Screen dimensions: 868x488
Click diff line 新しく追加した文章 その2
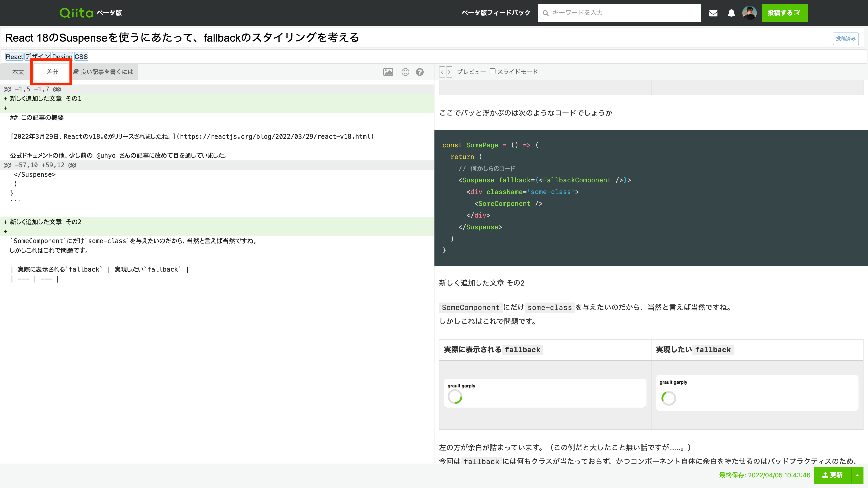(x=217, y=222)
